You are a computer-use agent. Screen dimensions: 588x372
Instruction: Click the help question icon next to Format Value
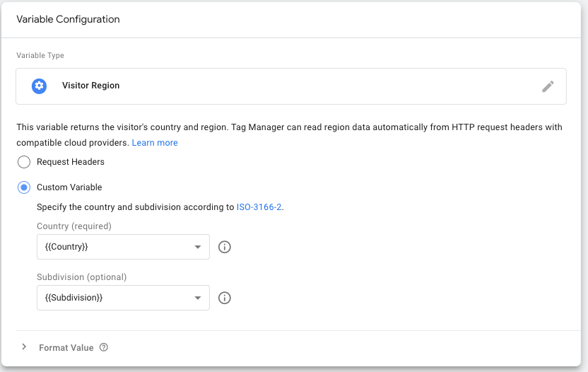104,347
